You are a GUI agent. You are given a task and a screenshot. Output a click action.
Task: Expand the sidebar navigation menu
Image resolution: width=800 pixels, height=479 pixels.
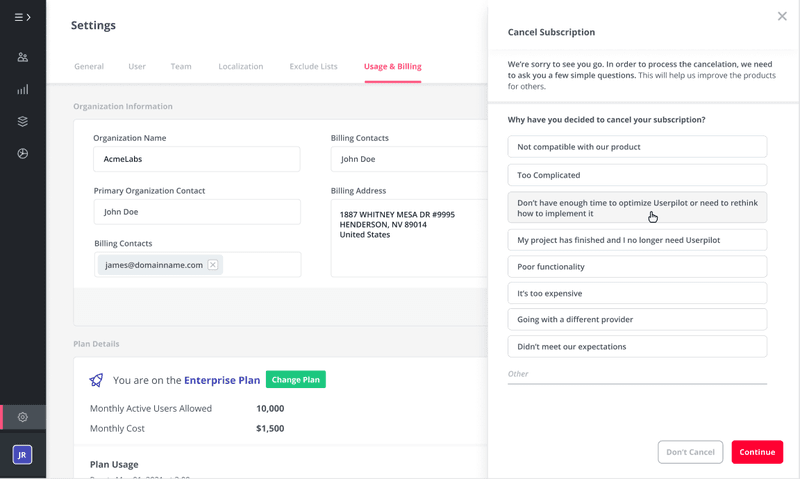tap(22, 17)
